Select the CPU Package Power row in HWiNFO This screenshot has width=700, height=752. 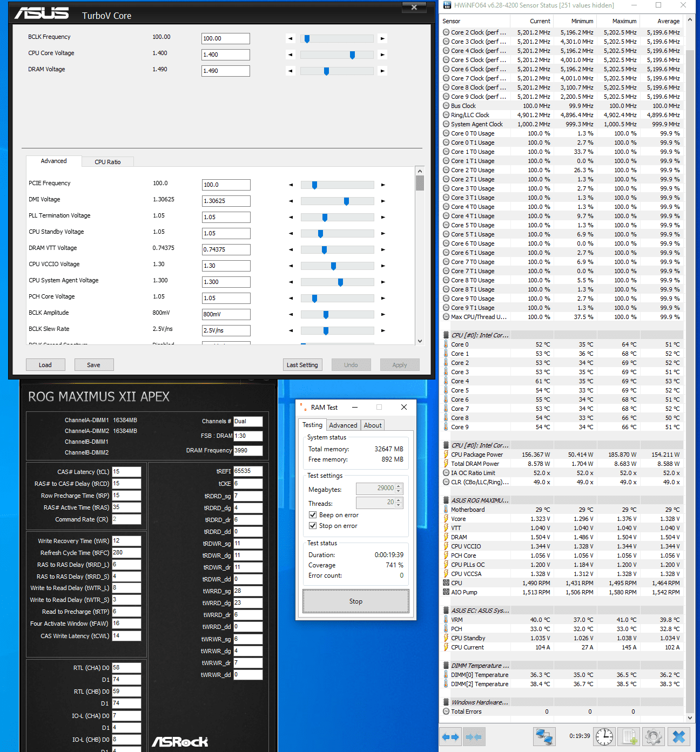click(x=562, y=455)
